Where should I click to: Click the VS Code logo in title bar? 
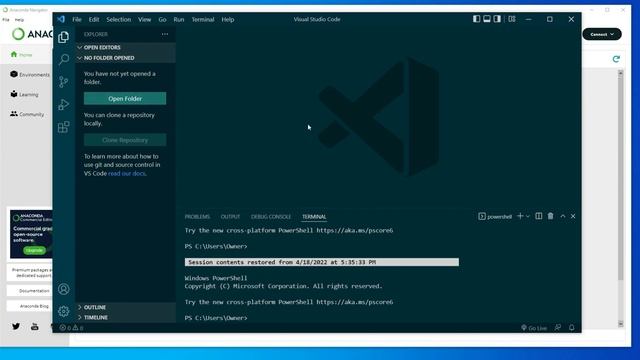click(x=61, y=19)
